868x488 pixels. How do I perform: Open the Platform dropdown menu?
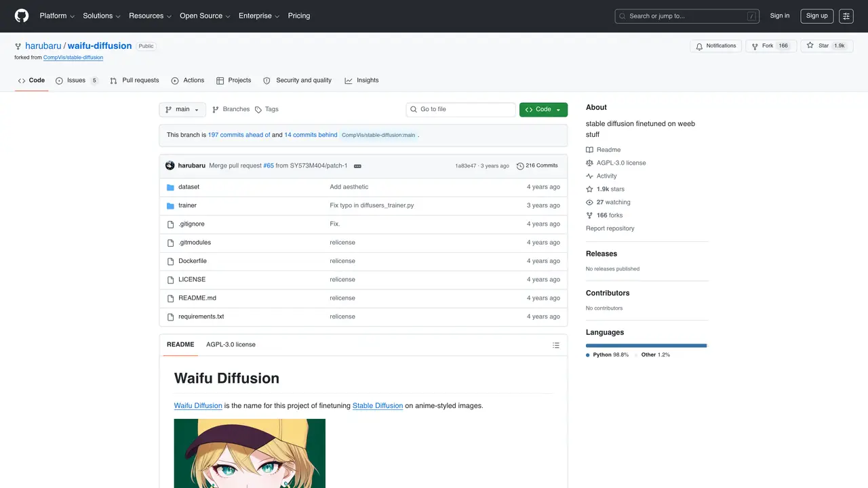pos(57,16)
